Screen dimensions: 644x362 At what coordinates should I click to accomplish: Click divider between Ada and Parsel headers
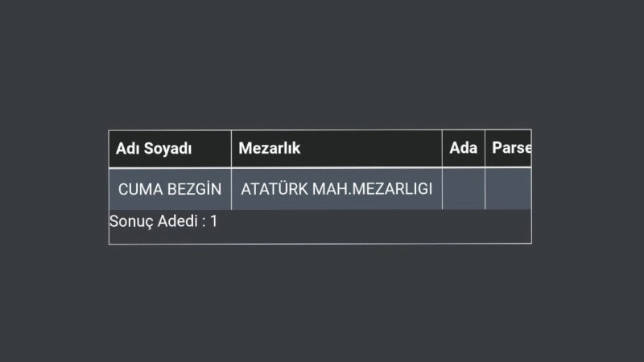click(x=485, y=149)
